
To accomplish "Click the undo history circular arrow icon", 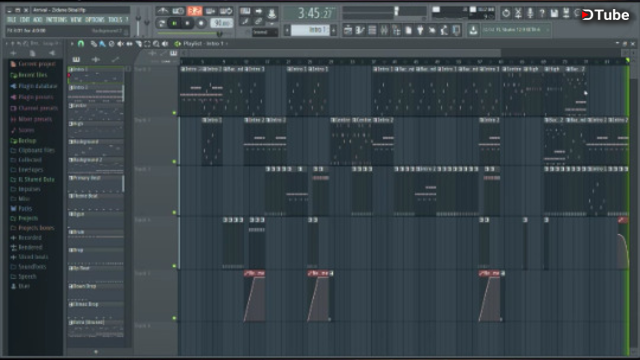I will (x=506, y=13).
